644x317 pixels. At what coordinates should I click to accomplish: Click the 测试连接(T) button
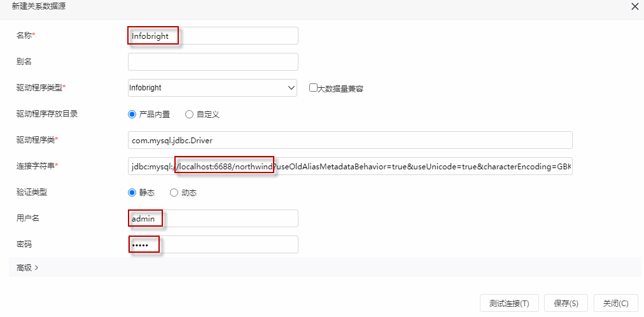(509, 304)
